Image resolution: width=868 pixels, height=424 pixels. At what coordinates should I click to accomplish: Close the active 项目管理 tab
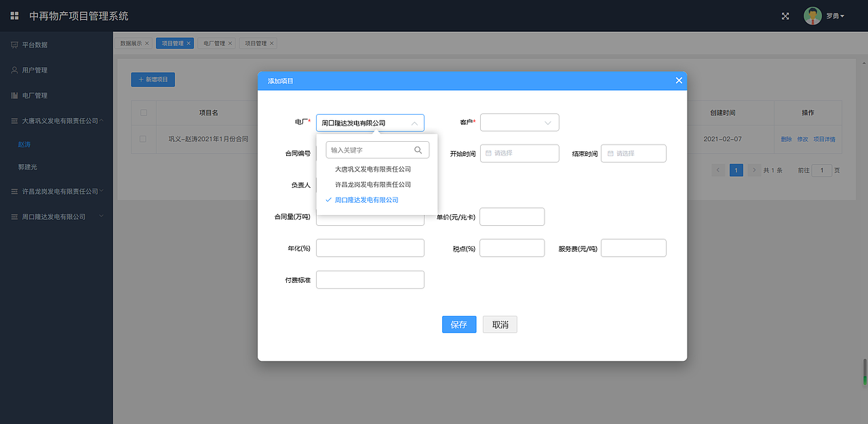[189, 43]
